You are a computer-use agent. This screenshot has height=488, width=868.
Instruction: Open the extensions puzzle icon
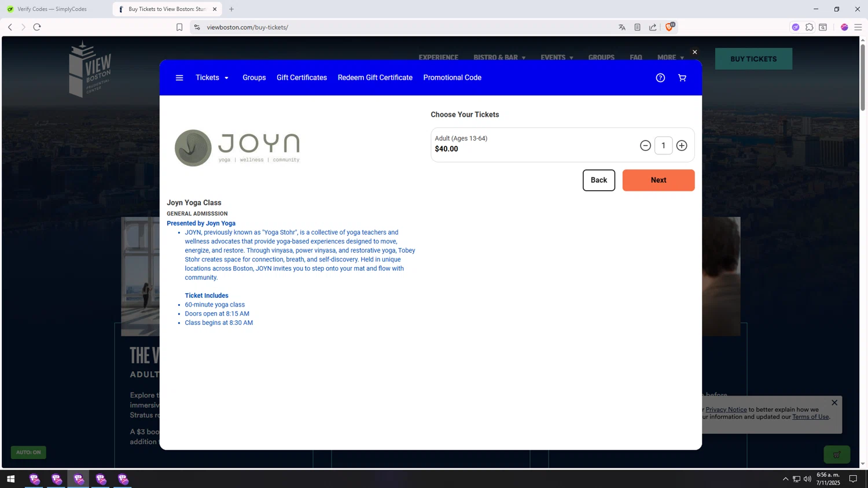810,27
